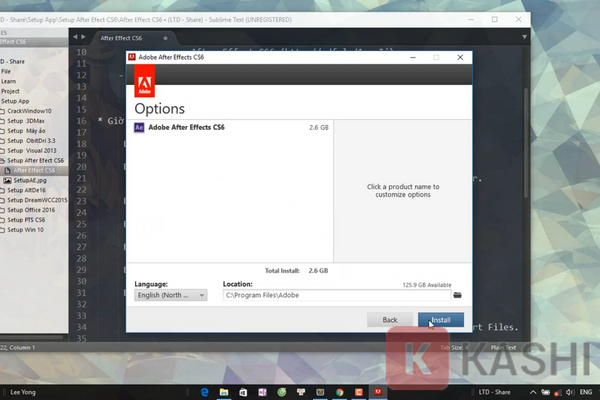Image resolution: width=600 pixels, height=400 pixels.
Task: Click the Install button
Action: (x=440, y=320)
